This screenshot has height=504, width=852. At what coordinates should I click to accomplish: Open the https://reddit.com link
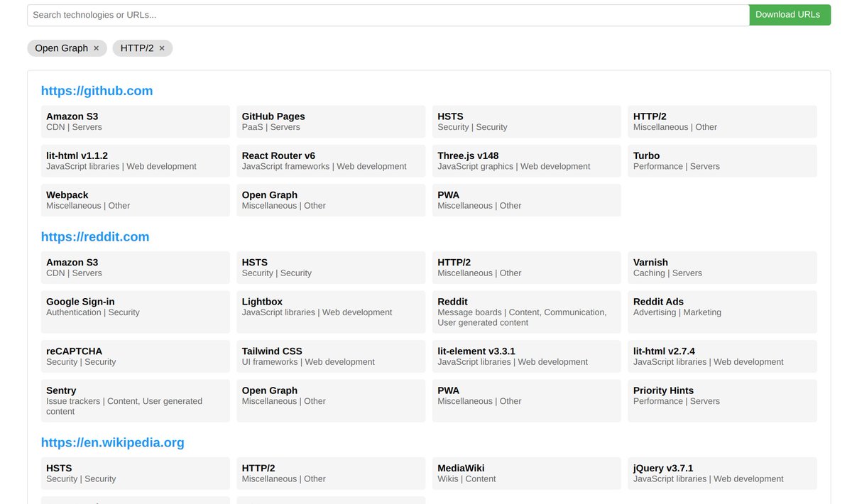click(95, 236)
